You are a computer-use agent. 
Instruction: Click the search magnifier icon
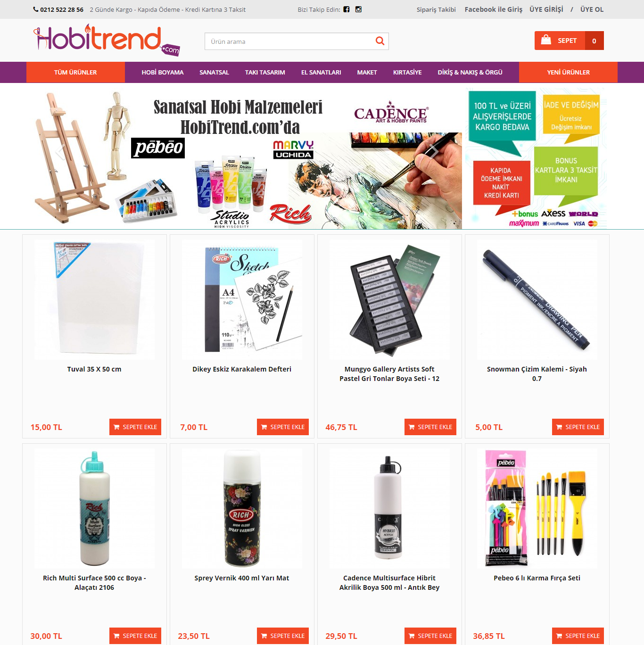380,41
